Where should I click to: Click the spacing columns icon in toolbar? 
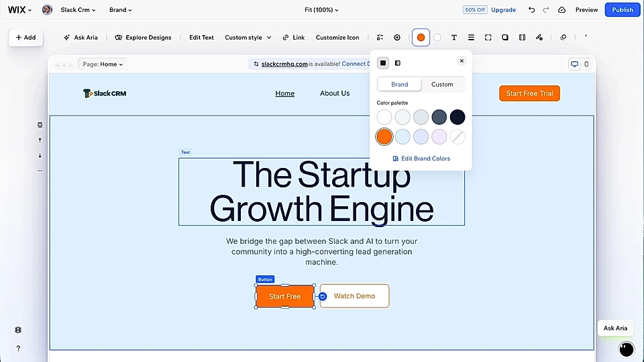pyautogui.click(x=522, y=38)
